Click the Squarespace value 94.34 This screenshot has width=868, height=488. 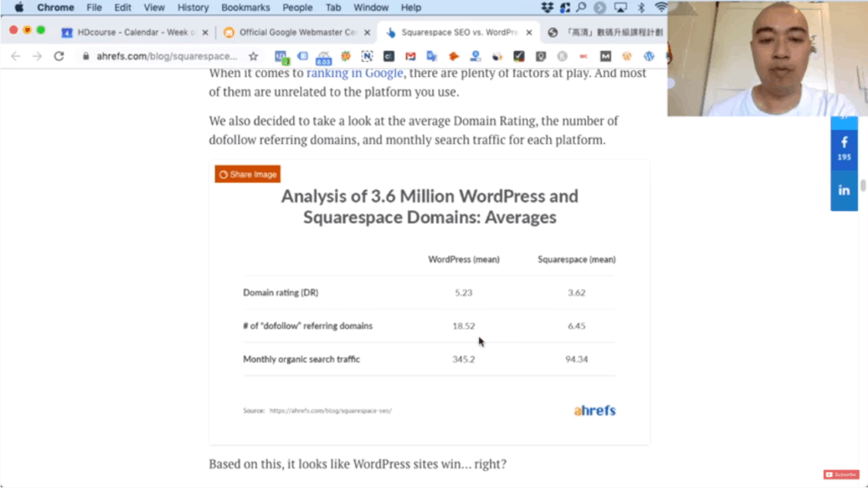pyautogui.click(x=576, y=359)
